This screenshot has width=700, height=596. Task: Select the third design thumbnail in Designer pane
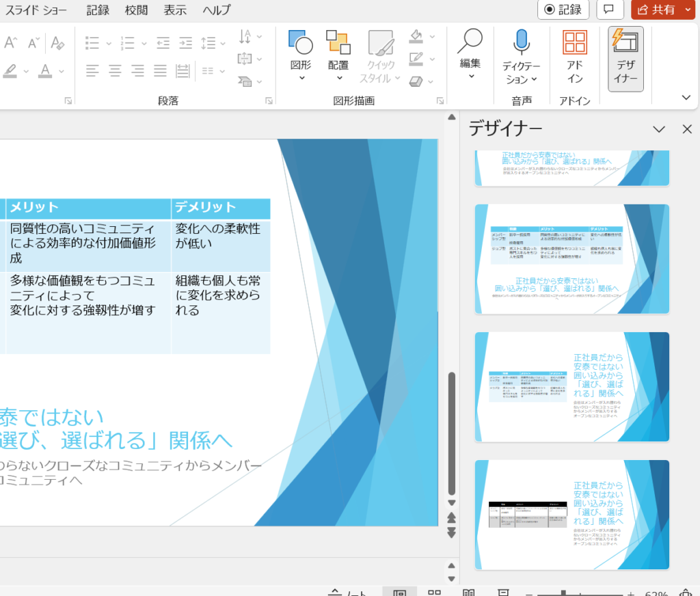pyautogui.click(x=571, y=386)
